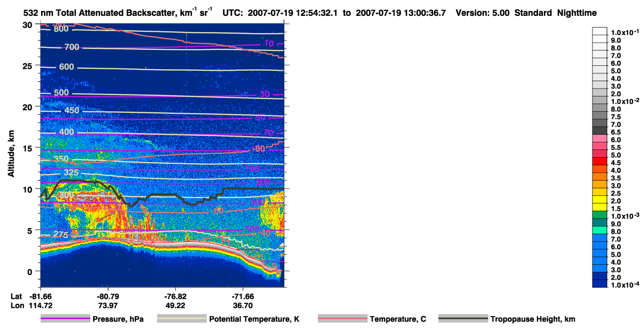The image size is (644, 330).
Task: Click the "Lon" row label below the plot
Action: pos(17,305)
